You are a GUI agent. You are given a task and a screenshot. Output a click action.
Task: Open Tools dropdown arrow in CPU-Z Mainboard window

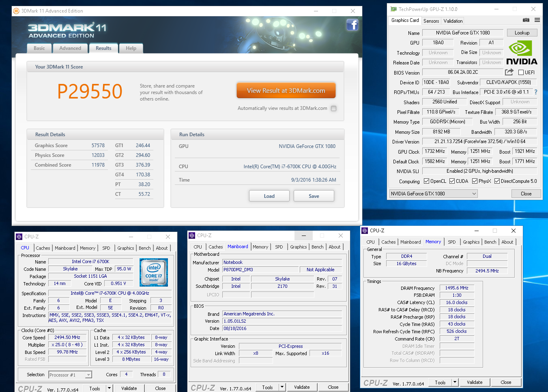pyautogui.click(x=282, y=387)
